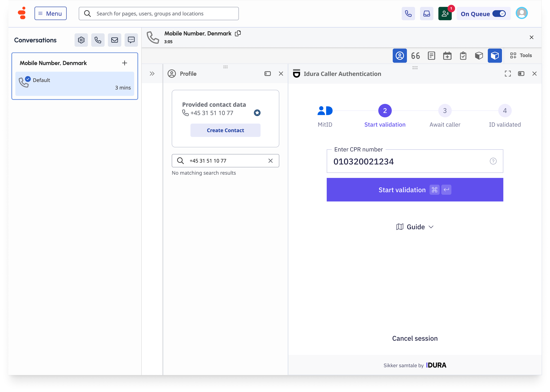Image resolution: width=550 pixels, height=392 pixels.
Task: Click the Start validation purple button
Action: coord(415,190)
